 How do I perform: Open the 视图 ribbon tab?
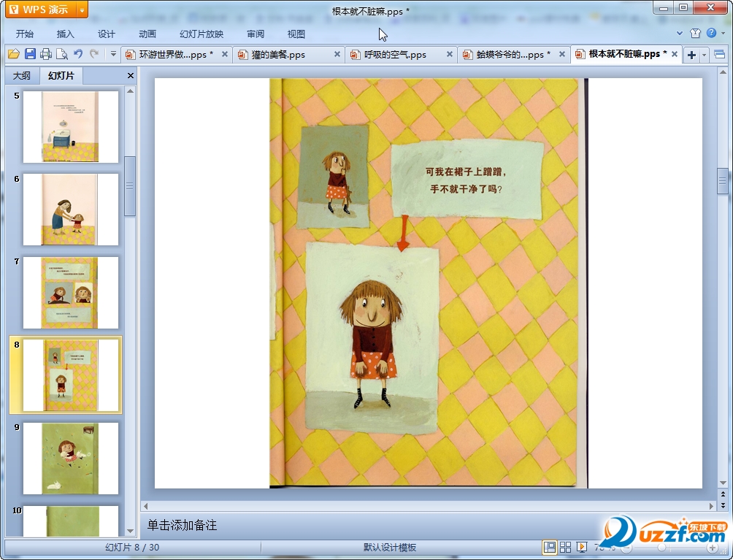pyautogui.click(x=296, y=34)
